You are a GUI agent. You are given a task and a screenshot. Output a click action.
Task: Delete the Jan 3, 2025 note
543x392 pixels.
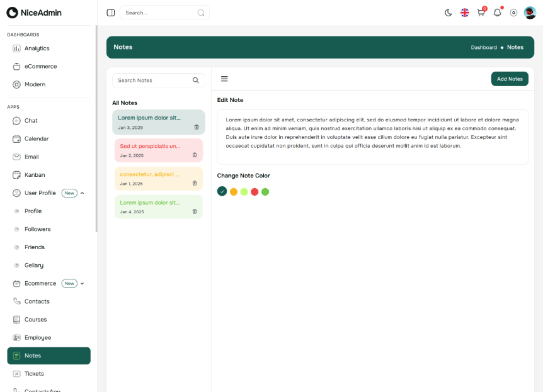click(197, 127)
